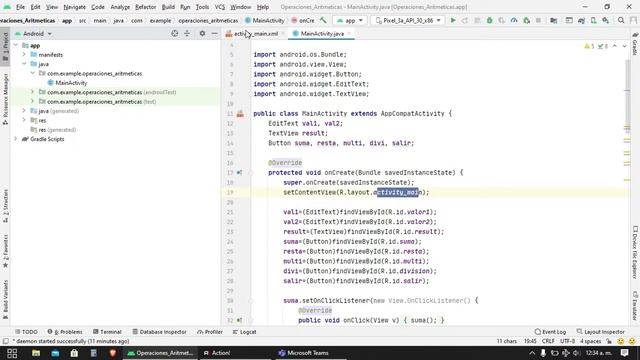
Task: Click the onCreate breadcrumb in navigation bar
Action: coord(303,20)
